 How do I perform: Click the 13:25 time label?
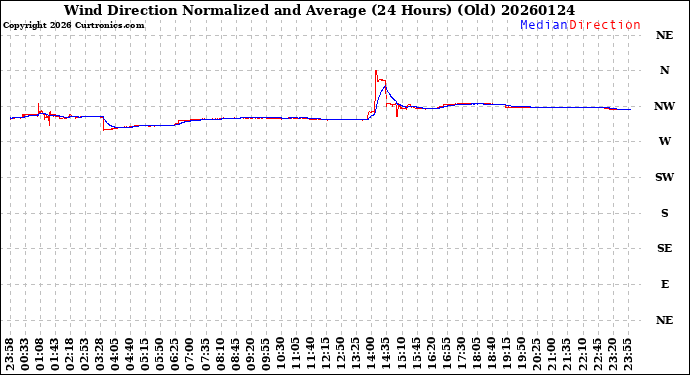[x=356, y=355]
